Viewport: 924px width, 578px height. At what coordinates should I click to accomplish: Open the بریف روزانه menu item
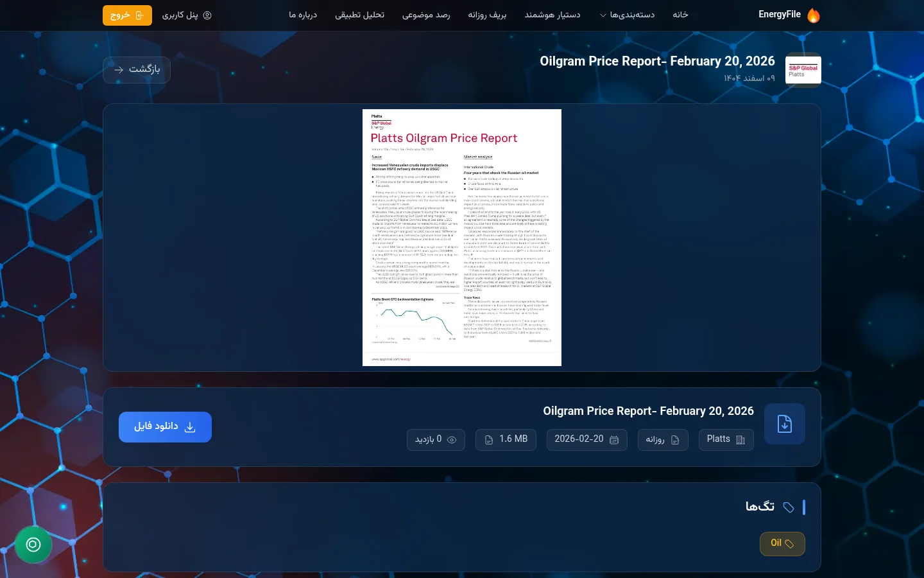(x=487, y=15)
